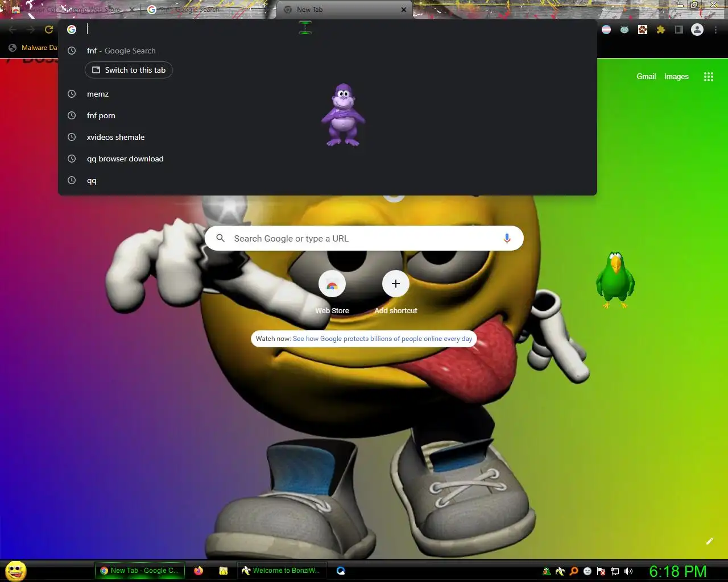Click the 6:18 PM clock
This screenshot has height=582, width=728.
coord(678,571)
